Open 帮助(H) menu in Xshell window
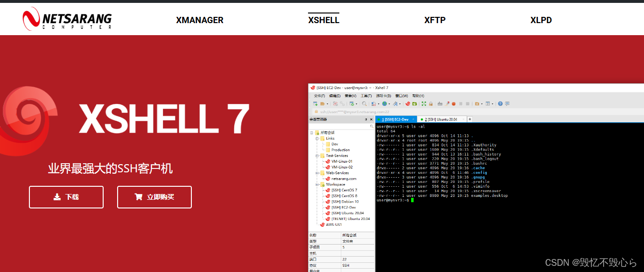The height and width of the screenshot is (272, 644). (x=418, y=96)
